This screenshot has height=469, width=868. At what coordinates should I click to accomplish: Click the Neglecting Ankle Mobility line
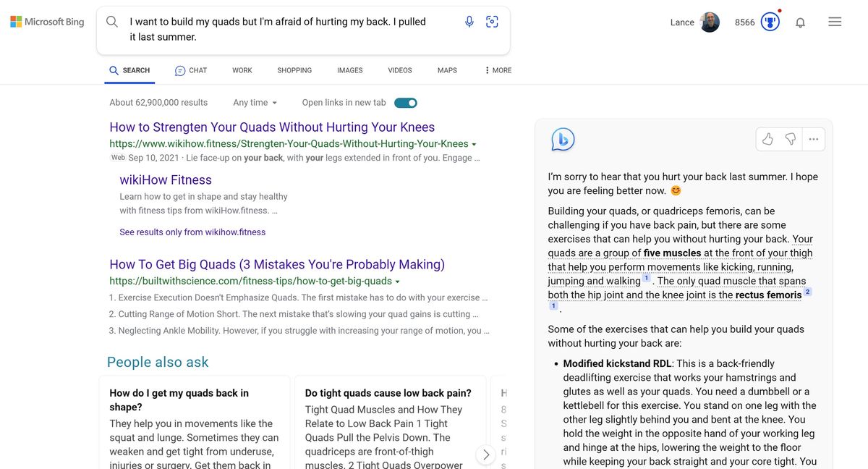[x=299, y=331]
